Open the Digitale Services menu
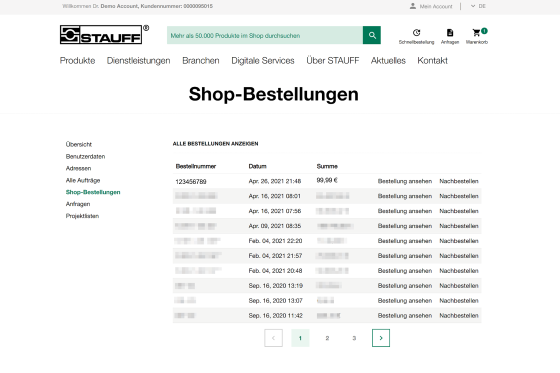The image size is (560, 373). pyautogui.click(x=263, y=61)
